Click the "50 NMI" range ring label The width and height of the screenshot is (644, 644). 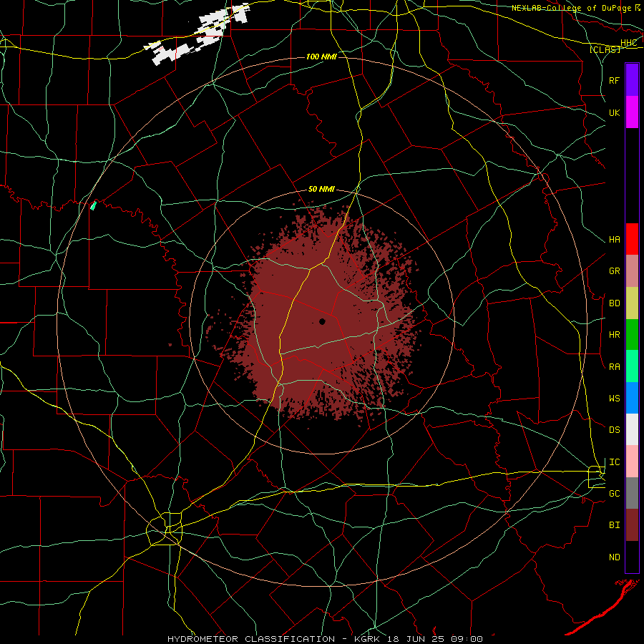(321, 190)
